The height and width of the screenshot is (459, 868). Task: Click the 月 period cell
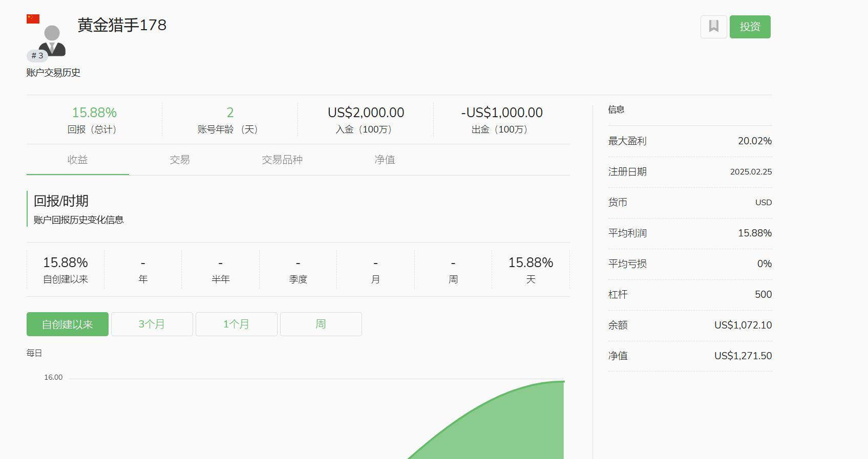tap(376, 270)
